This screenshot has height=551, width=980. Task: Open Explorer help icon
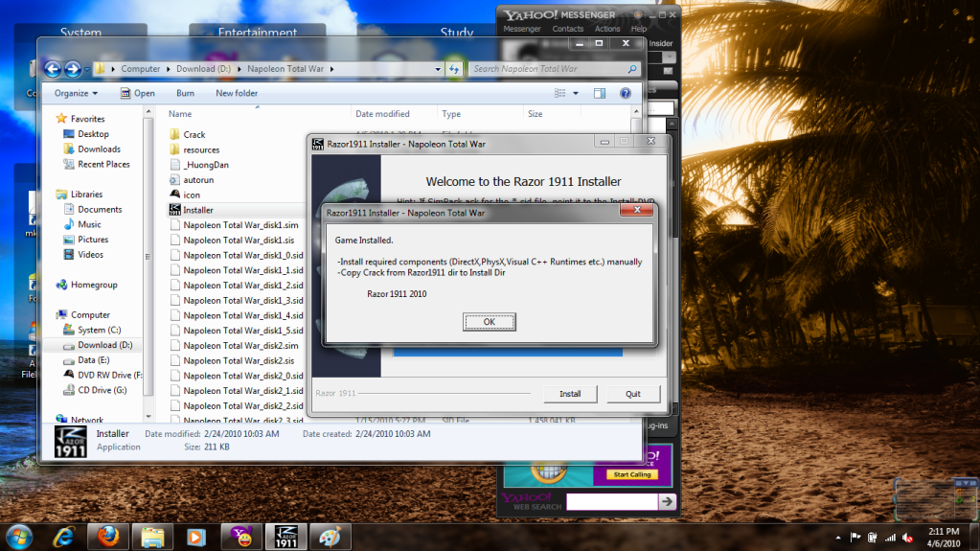625,93
